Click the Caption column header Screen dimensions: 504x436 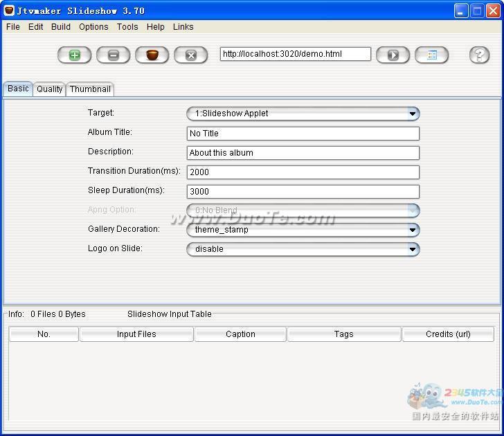tap(240, 334)
